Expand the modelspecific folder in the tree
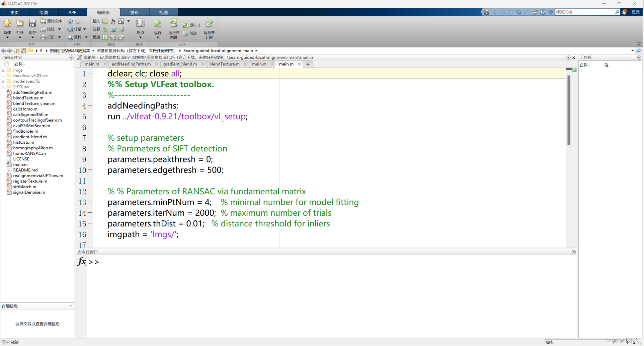 tap(3, 81)
